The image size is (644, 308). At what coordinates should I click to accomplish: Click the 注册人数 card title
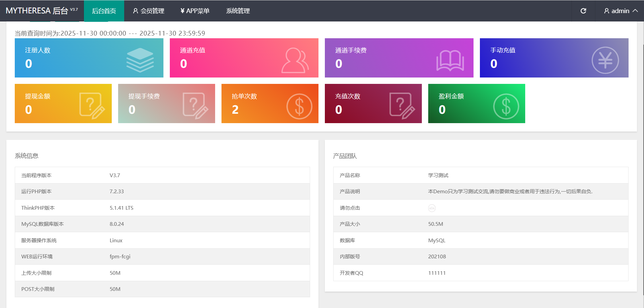tap(38, 50)
